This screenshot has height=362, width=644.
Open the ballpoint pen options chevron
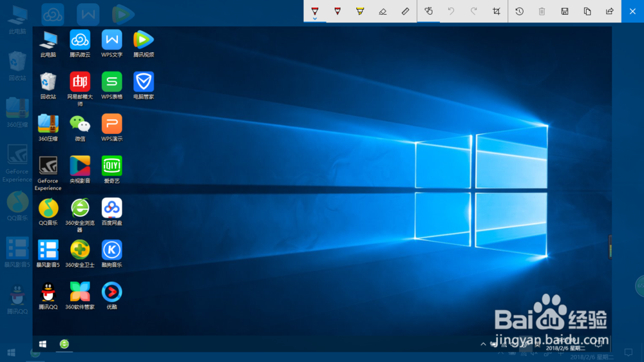[x=315, y=19]
